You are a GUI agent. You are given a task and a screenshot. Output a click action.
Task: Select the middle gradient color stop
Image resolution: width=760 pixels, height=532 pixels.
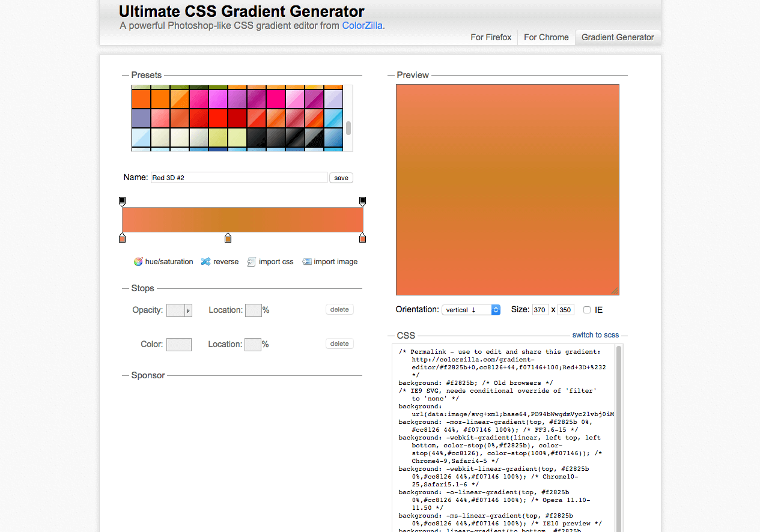(228, 238)
